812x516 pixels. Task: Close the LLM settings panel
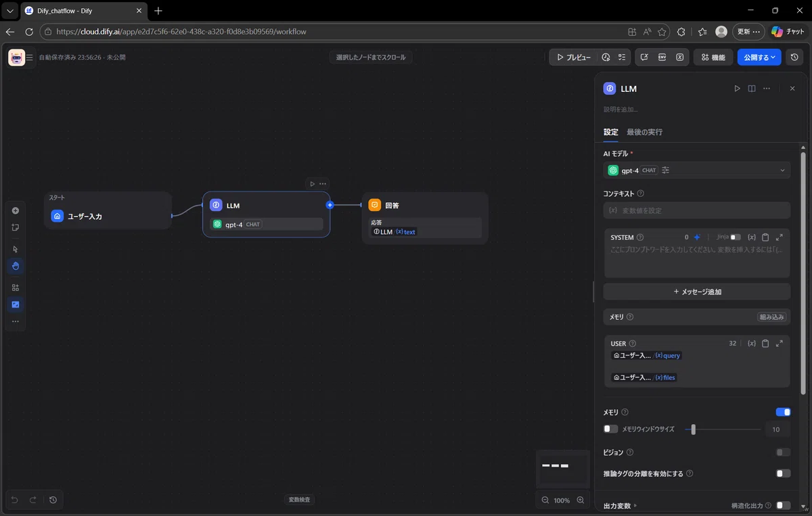(x=792, y=89)
